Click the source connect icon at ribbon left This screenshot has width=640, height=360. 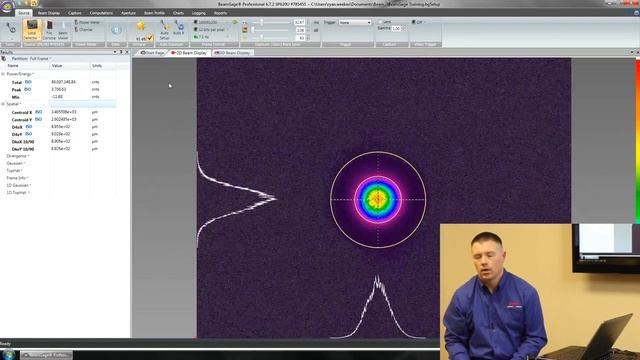coord(11,29)
